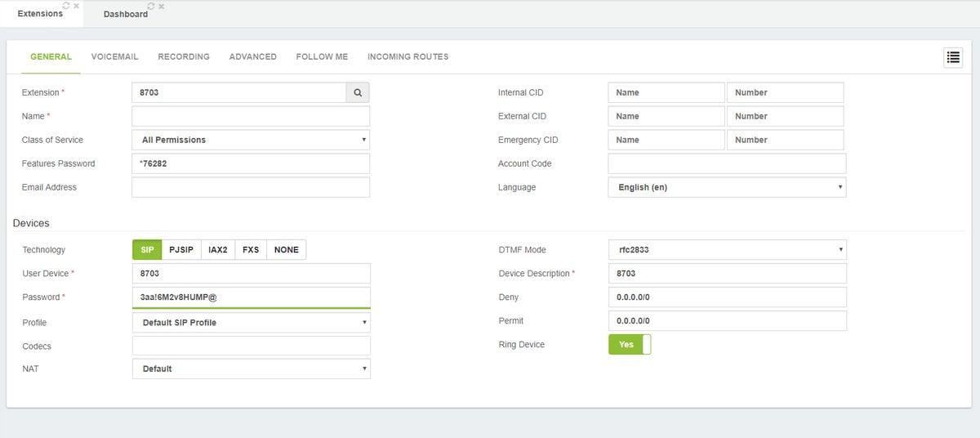The image size is (980, 438).
Task: Select FXS technology
Action: click(x=251, y=250)
